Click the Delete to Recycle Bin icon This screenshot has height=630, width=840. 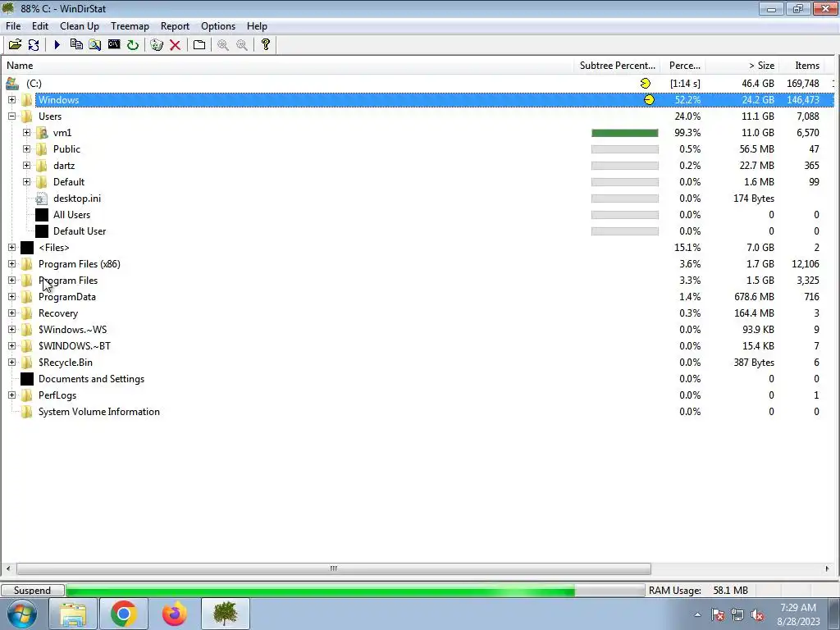tap(157, 45)
